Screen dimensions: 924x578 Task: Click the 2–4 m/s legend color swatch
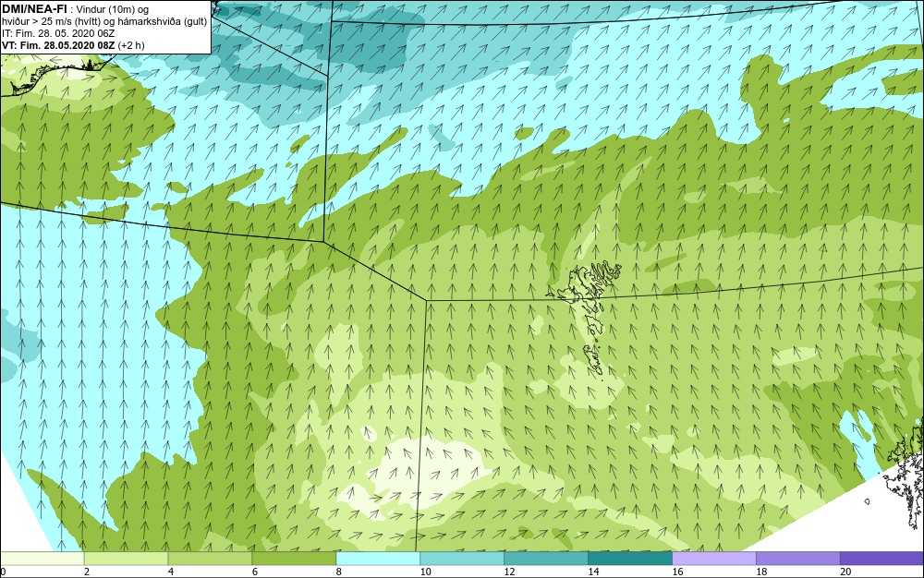pos(126,559)
